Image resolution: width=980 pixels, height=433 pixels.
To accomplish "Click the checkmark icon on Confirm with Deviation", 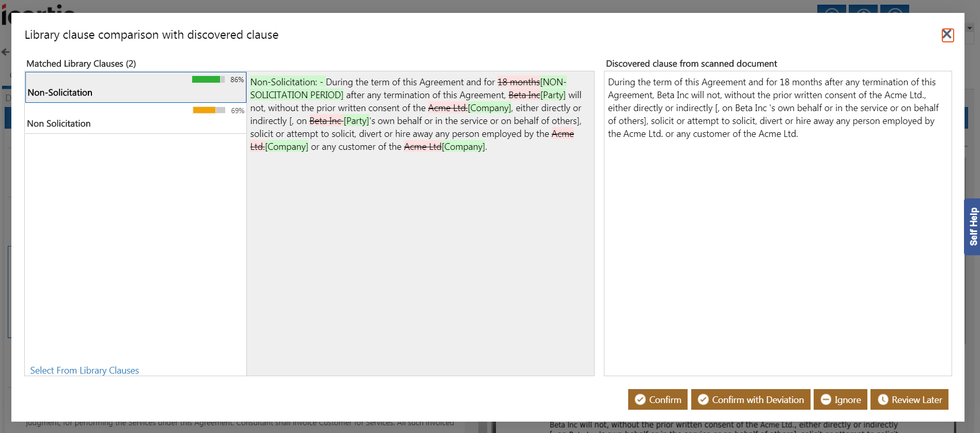I will (703, 399).
